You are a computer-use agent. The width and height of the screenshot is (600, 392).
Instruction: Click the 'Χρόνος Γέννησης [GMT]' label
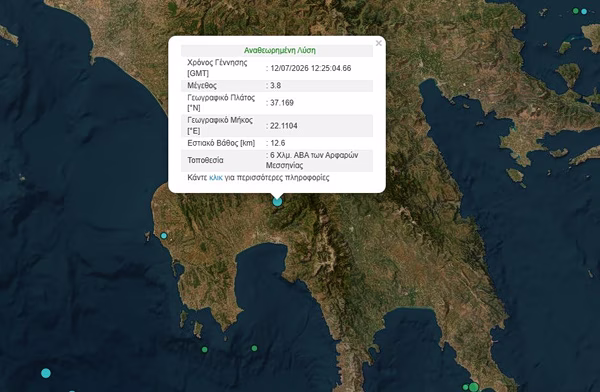tap(217, 68)
